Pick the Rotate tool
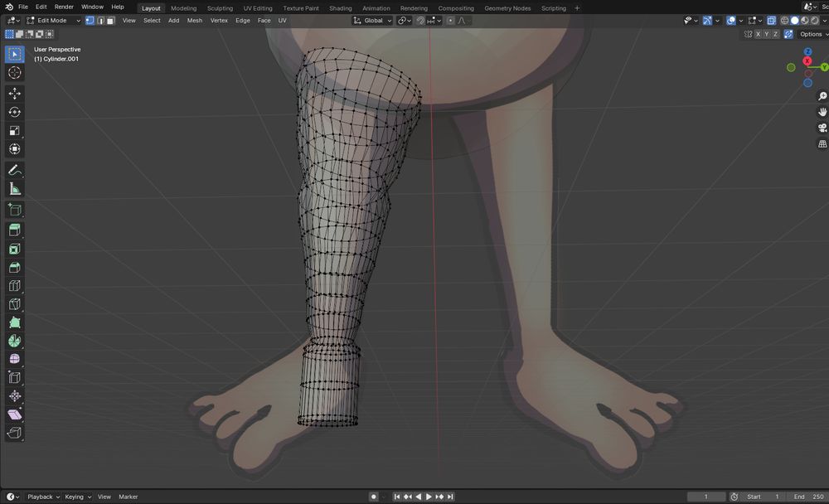829x504 pixels. 15,112
